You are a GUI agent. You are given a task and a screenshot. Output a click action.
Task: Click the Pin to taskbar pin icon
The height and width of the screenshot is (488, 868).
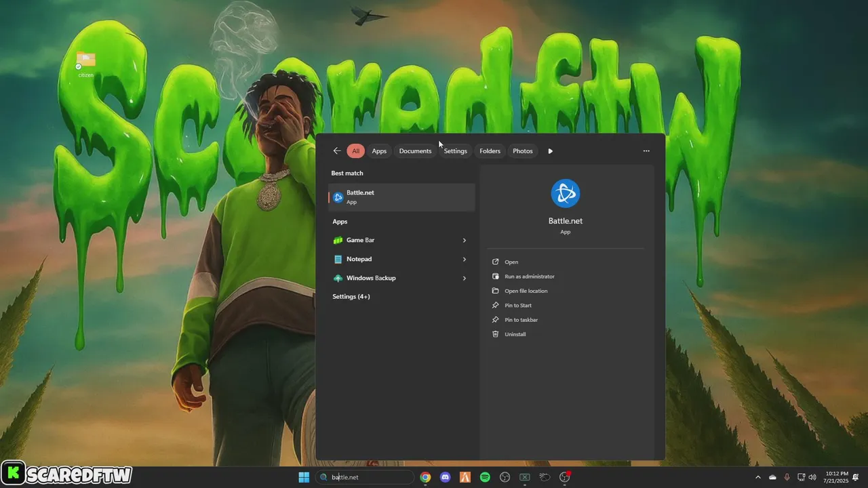(x=495, y=320)
